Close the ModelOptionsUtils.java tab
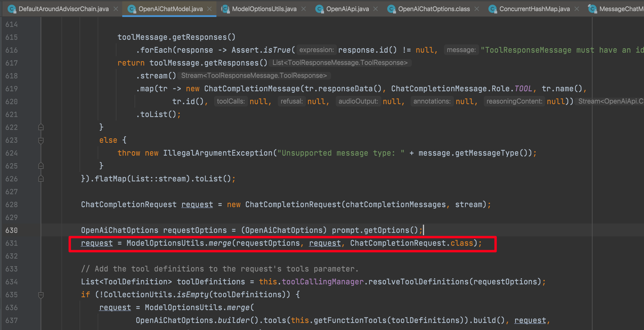The width and height of the screenshot is (644, 330). [304, 9]
